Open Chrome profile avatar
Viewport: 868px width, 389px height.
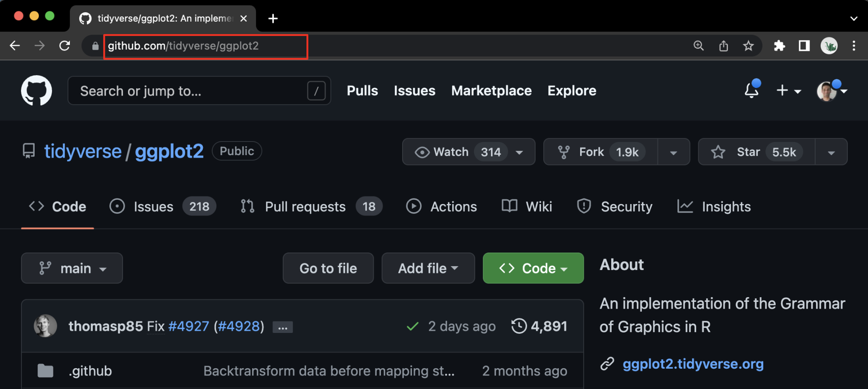(x=829, y=45)
